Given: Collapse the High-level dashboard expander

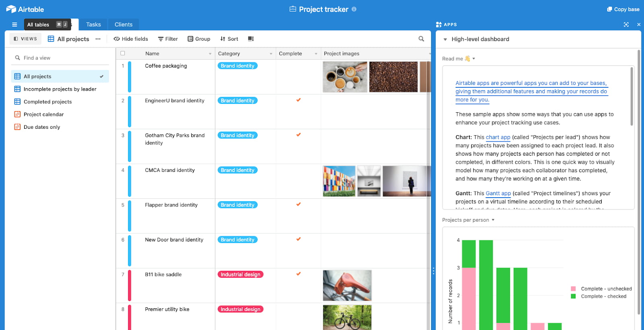Looking at the screenshot, I should 445,39.
